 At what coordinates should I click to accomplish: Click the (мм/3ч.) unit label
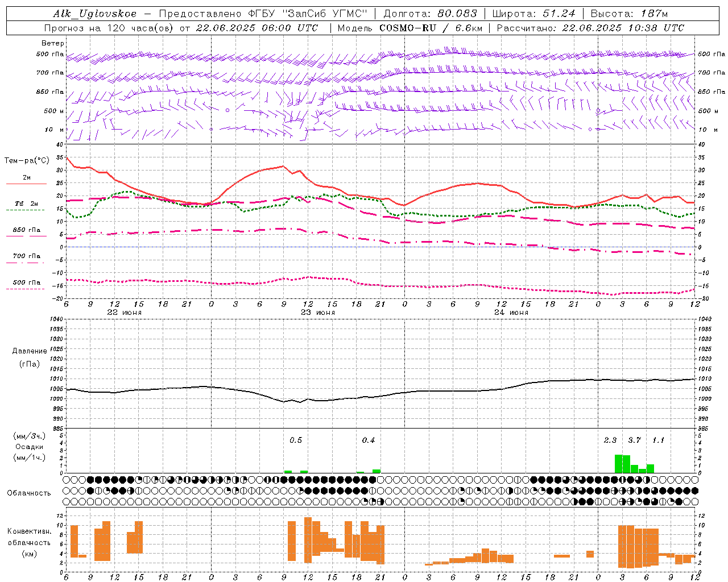tap(29, 436)
